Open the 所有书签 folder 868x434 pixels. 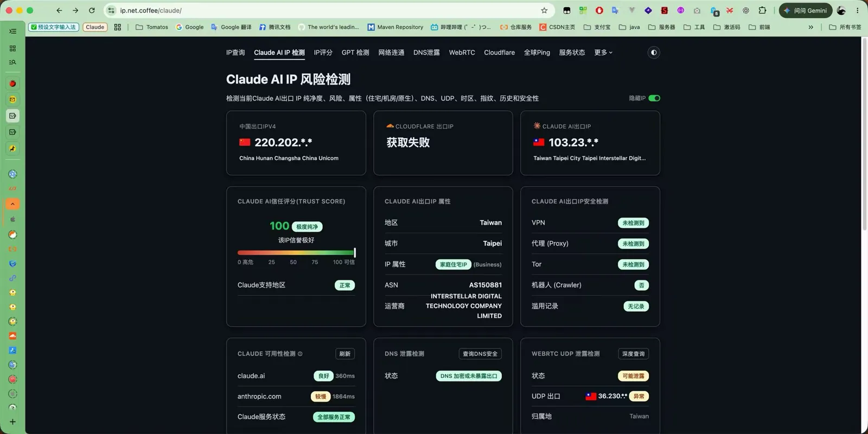[x=845, y=27]
